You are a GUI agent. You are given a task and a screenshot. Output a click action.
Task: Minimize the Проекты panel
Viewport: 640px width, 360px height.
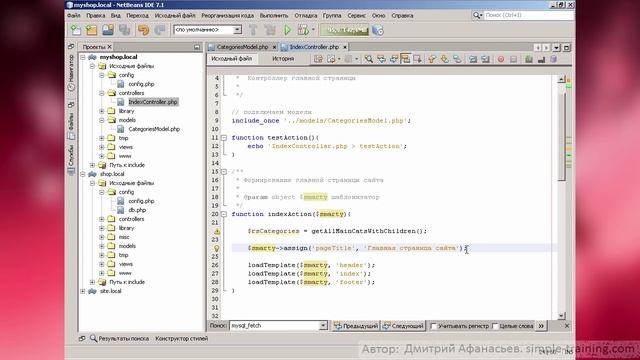coord(197,47)
